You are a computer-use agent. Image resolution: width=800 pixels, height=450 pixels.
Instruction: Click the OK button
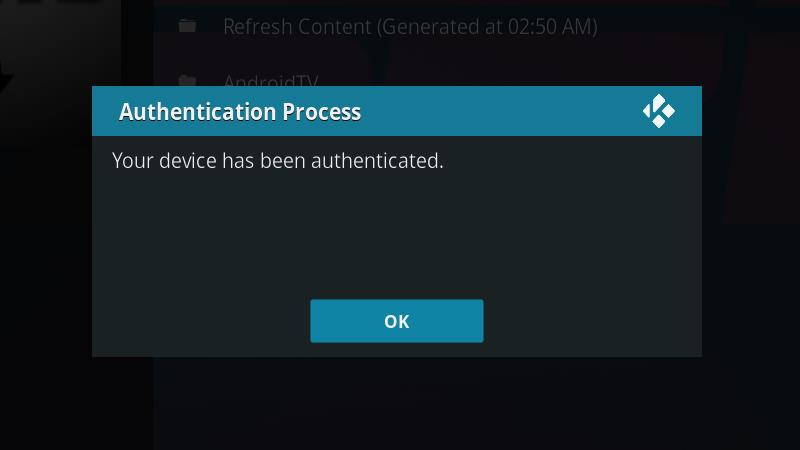coord(396,321)
